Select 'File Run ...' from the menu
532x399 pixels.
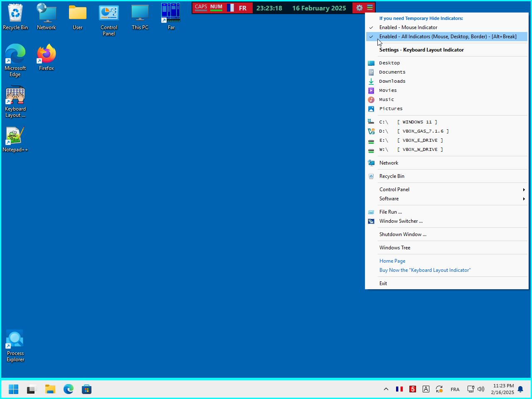pos(391,212)
